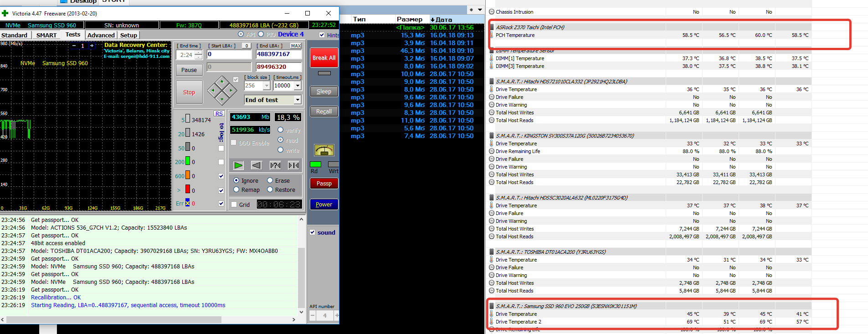Click the plus zoom button above the graph
This screenshot has width=868, height=334.
[92, 46]
